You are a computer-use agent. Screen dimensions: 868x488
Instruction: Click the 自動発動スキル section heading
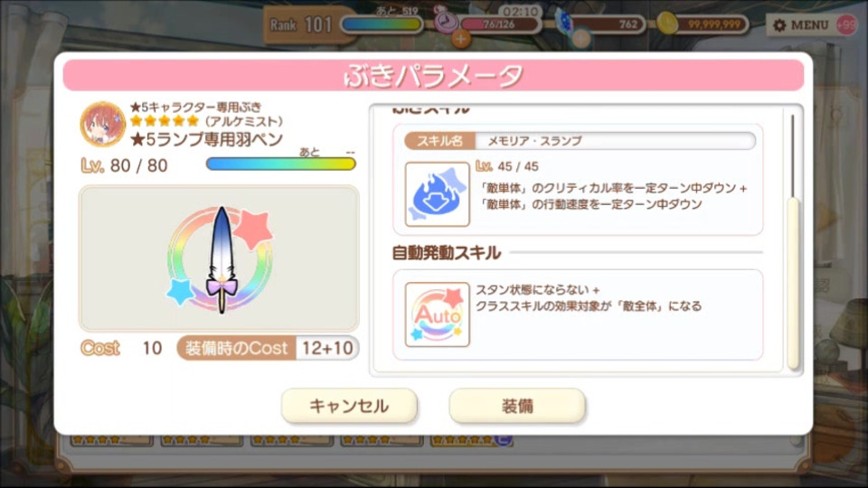[x=446, y=253]
